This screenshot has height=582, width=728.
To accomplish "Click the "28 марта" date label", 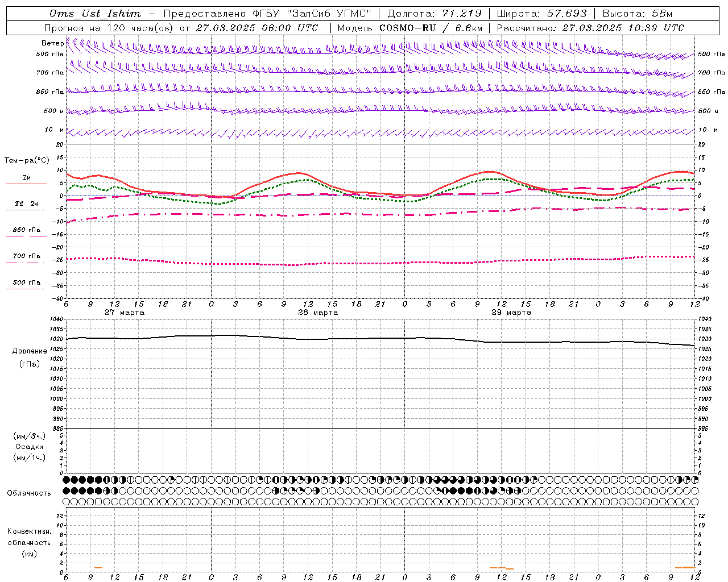I will click(318, 313).
